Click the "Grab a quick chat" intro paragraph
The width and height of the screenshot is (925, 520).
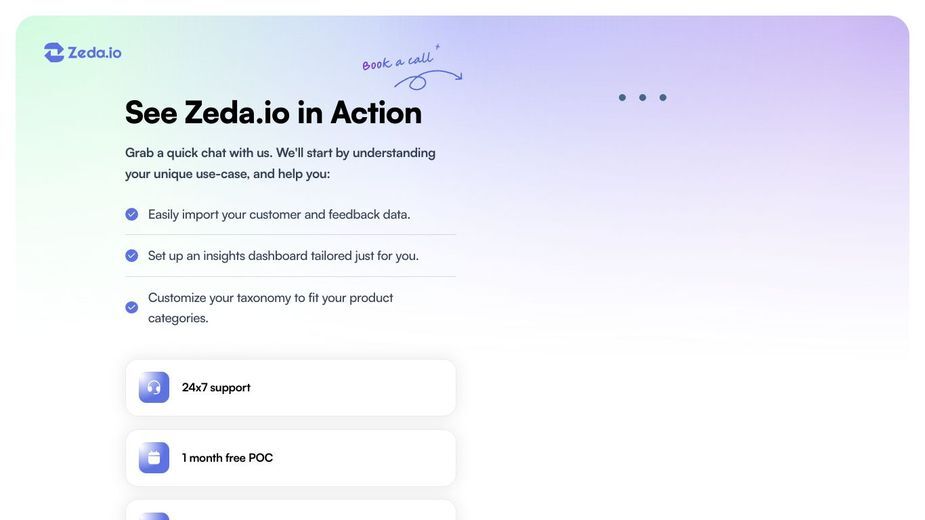280,163
